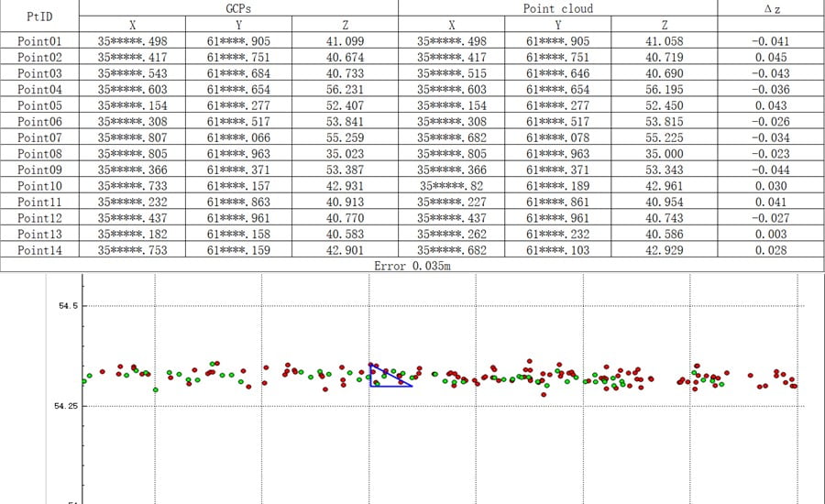Click the Point04 row label
The image size is (825, 504).
pos(39,90)
